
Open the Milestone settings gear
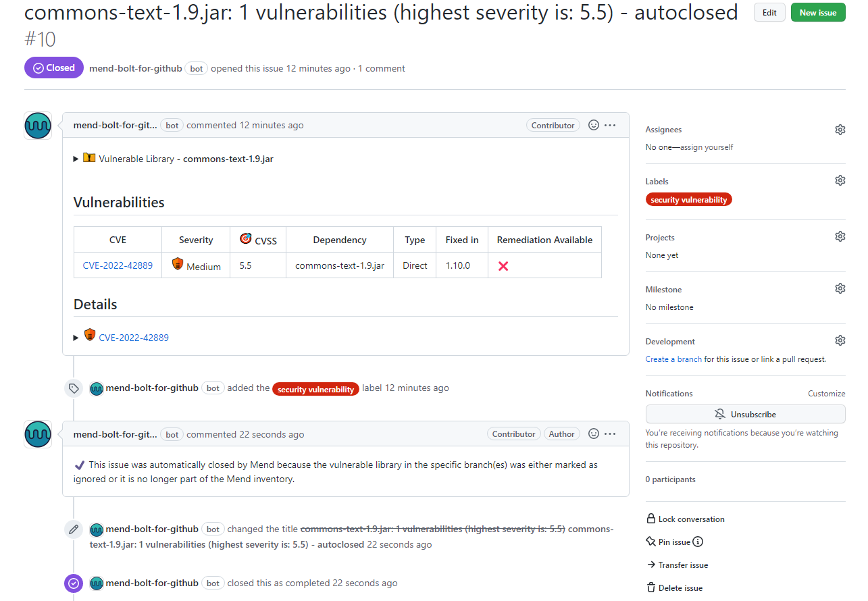[840, 288]
